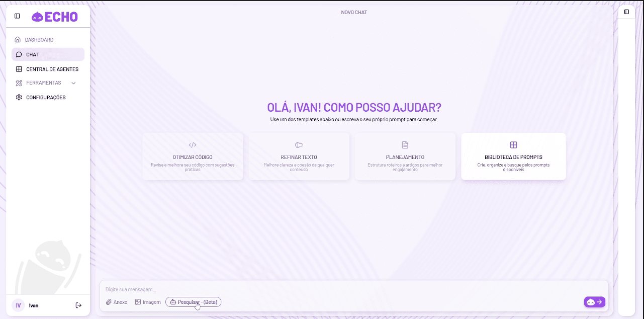
Task: Click the Ferramentas tools icon
Action: pos(19,83)
